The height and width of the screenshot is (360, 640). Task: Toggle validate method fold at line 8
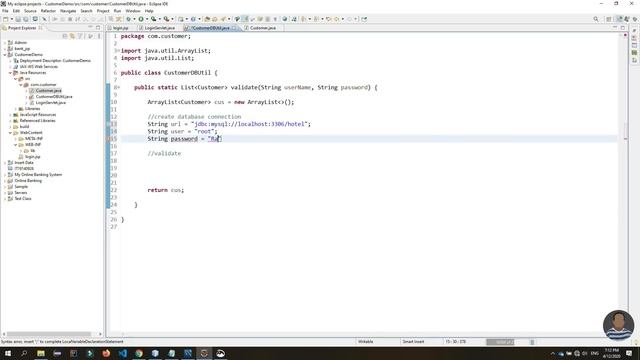tap(118, 87)
